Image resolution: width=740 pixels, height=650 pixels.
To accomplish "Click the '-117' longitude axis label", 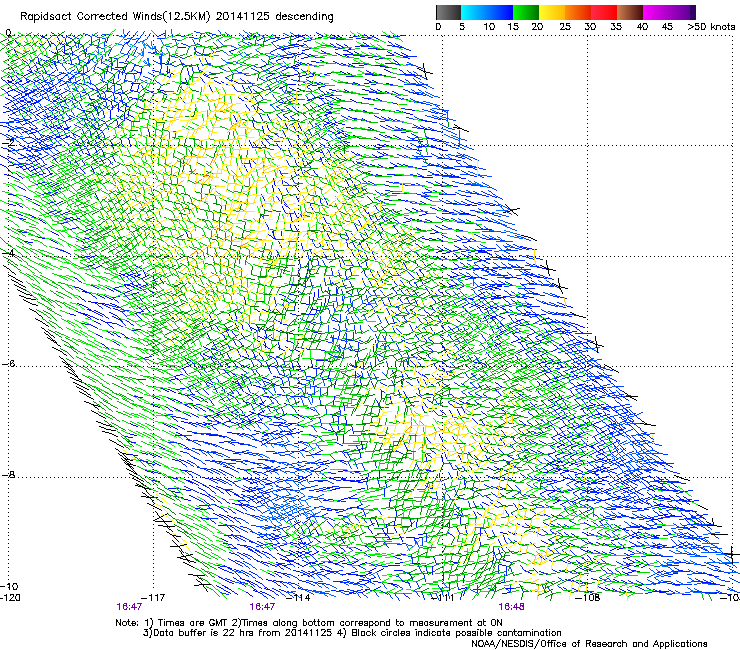I will coord(153,597).
